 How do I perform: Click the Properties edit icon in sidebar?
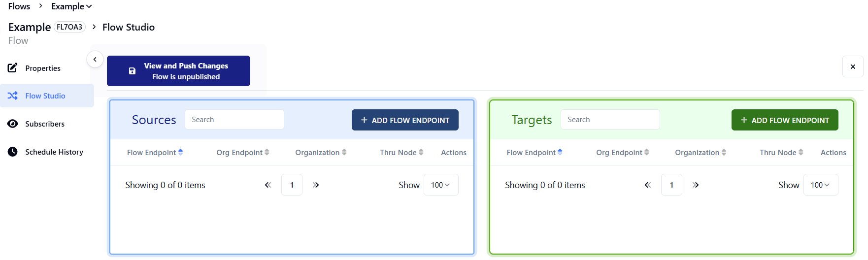point(13,68)
